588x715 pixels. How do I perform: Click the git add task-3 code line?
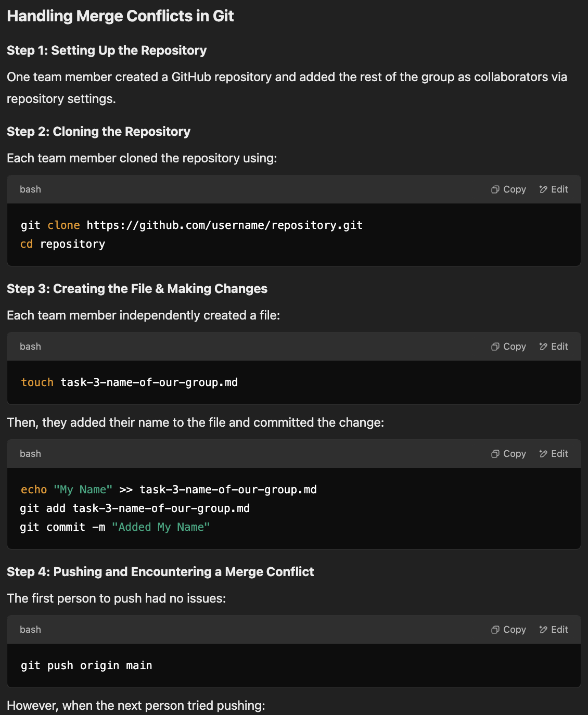pos(135,508)
